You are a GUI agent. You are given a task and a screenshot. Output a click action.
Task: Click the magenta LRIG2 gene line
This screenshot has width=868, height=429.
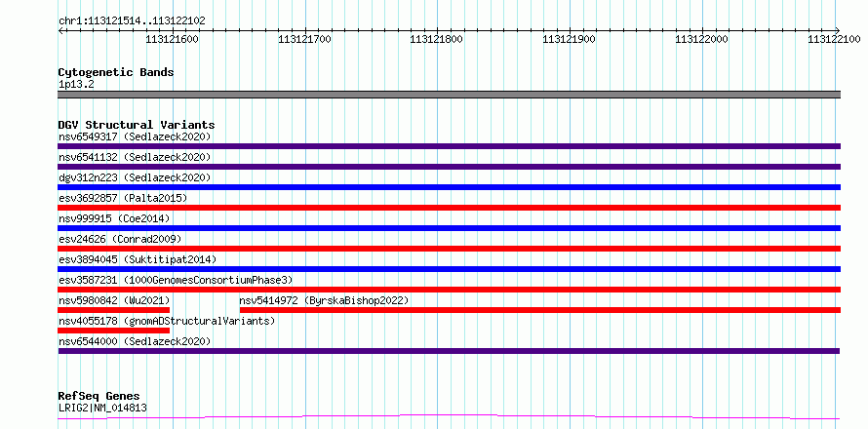449,417
